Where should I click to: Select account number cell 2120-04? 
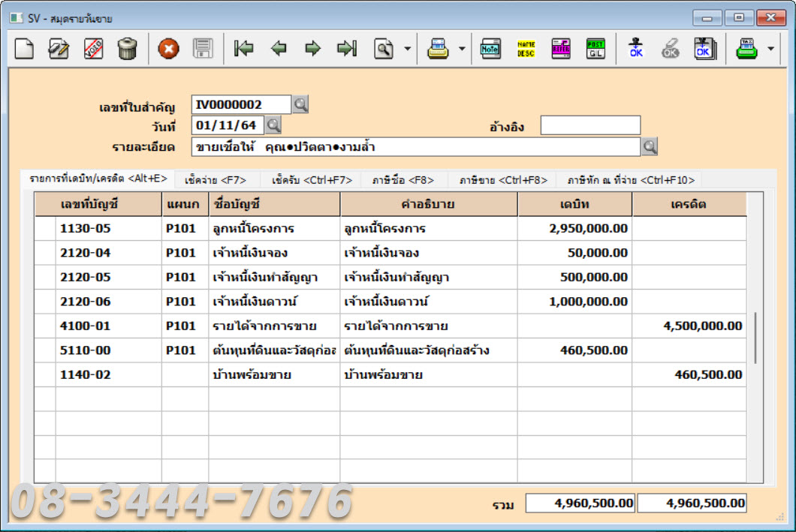coord(109,253)
